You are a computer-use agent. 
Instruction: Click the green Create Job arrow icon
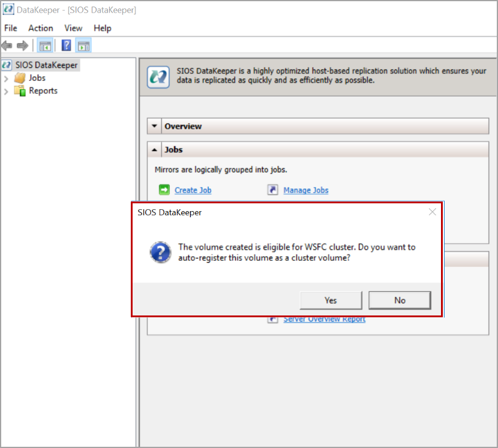164,190
